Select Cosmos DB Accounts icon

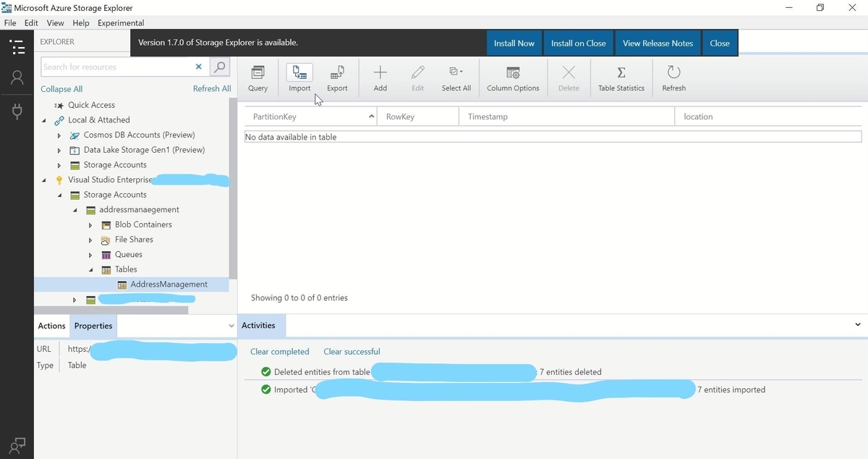tap(75, 135)
